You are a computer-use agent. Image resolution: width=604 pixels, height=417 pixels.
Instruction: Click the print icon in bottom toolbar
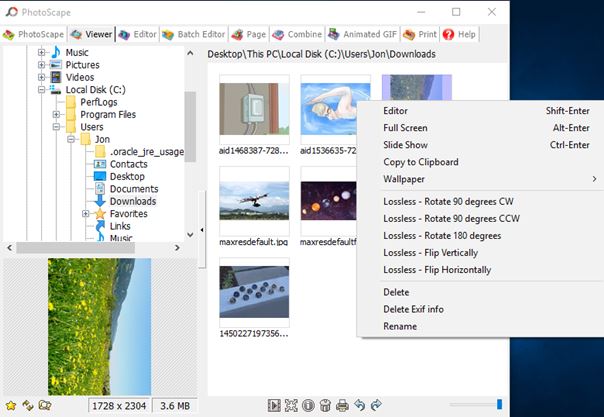[x=342, y=404]
